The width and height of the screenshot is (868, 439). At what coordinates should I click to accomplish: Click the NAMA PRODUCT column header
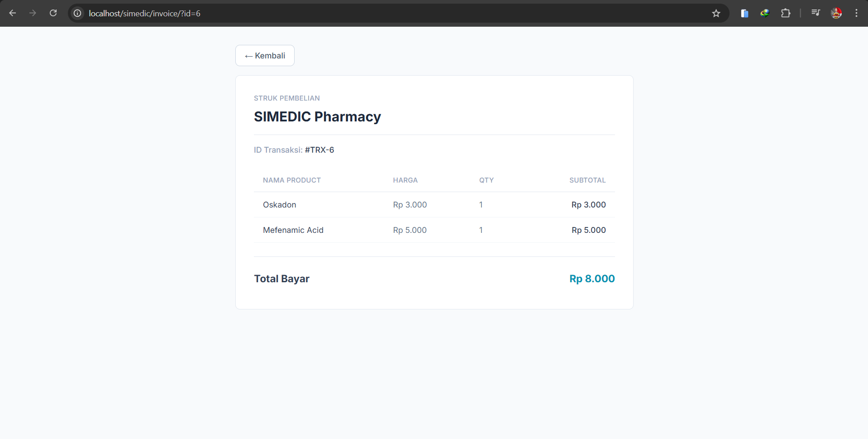[292, 180]
